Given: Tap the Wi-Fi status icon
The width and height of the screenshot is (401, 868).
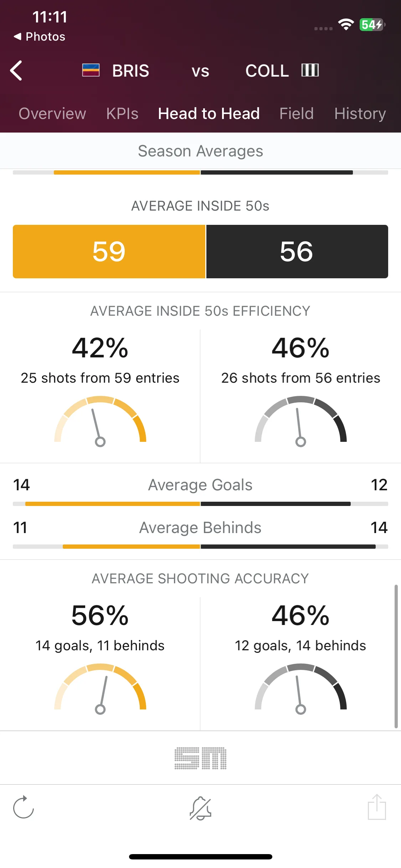Looking at the screenshot, I should tap(346, 25).
